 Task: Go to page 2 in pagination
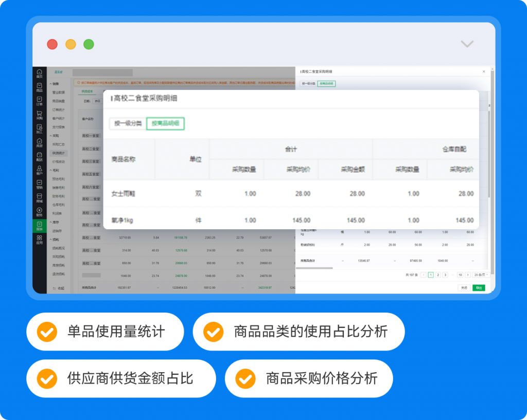click(438, 275)
